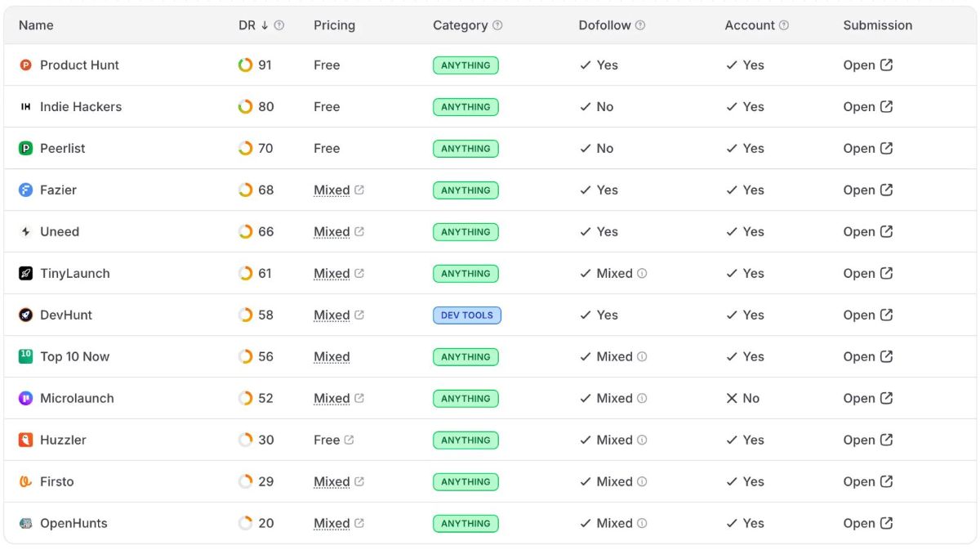Click the Peerlist green logo icon

pyautogui.click(x=25, y=149)
